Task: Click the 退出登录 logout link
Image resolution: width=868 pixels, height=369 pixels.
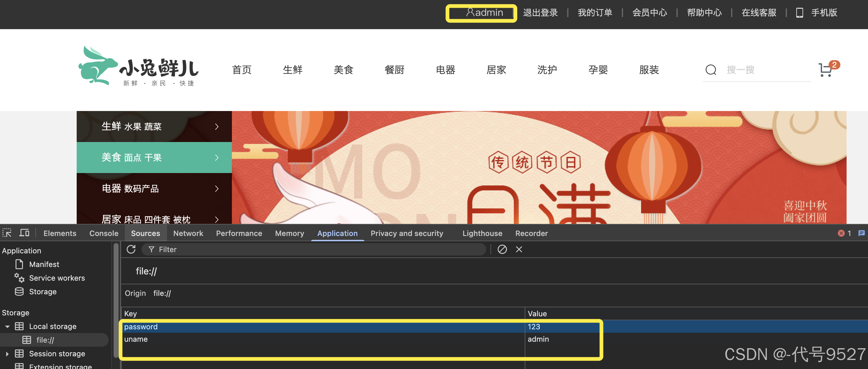Action: pyautogui.click(x=540, y=13)
